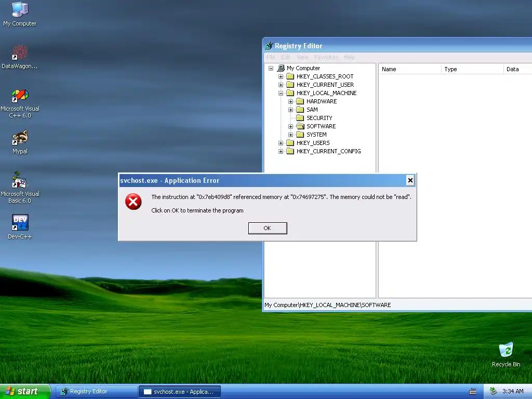532x399 pixels.
Task: Click OK to terminate svchost.exe
Action: (x=268, y=228)
